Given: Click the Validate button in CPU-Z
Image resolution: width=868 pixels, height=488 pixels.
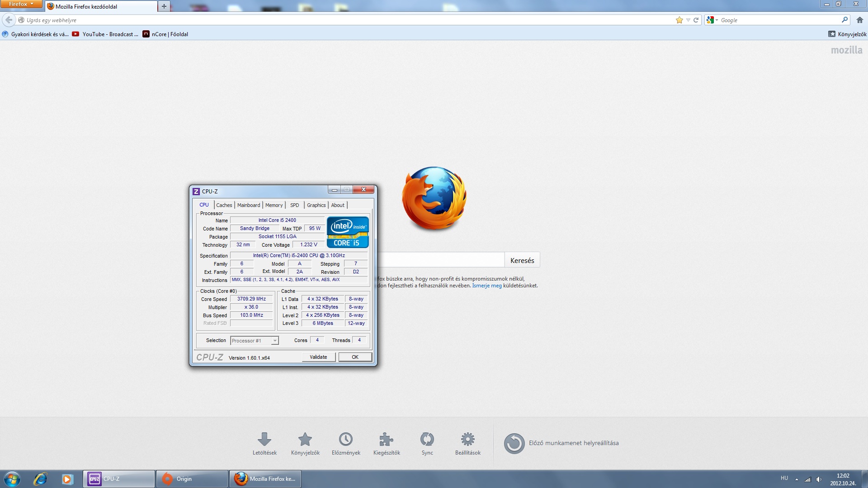Looking at the screenshot, I should pyautogui.click(x=319, y=357).
